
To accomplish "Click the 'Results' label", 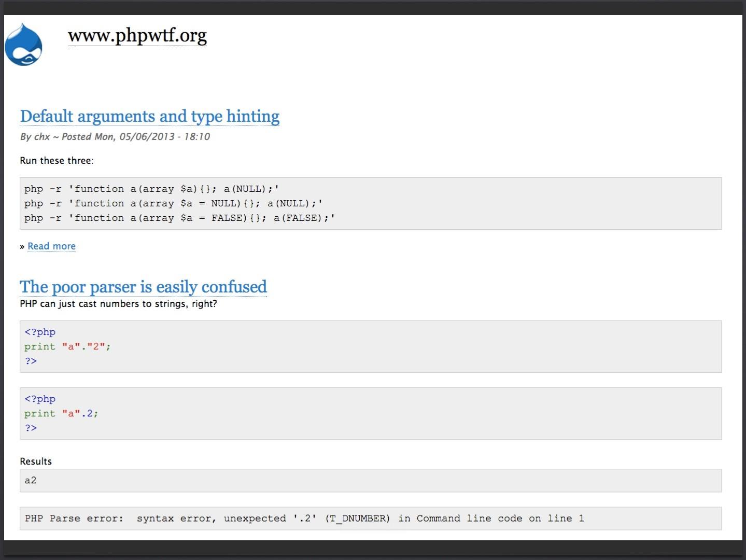I will [36, 461].
